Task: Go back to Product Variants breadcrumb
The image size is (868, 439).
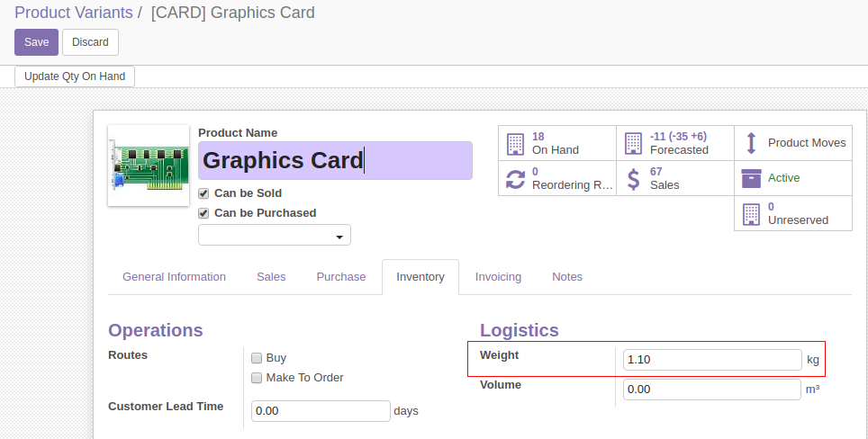Action: point(74,13)
